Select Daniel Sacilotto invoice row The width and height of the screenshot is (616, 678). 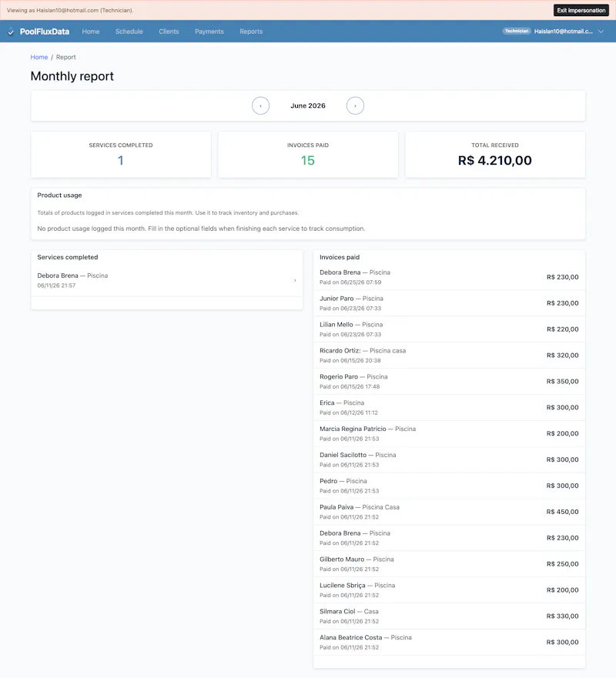pyautogui.click(x=449, y=459)
